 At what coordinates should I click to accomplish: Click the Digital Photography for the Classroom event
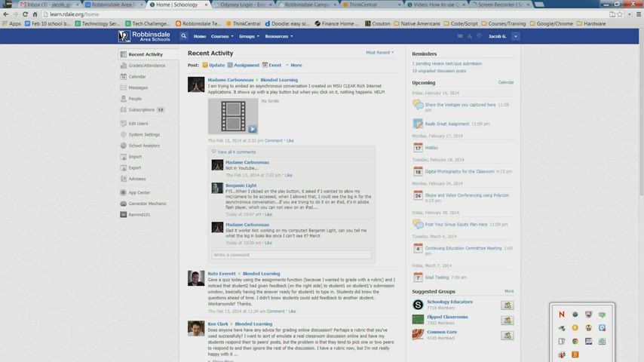[458, 171]
